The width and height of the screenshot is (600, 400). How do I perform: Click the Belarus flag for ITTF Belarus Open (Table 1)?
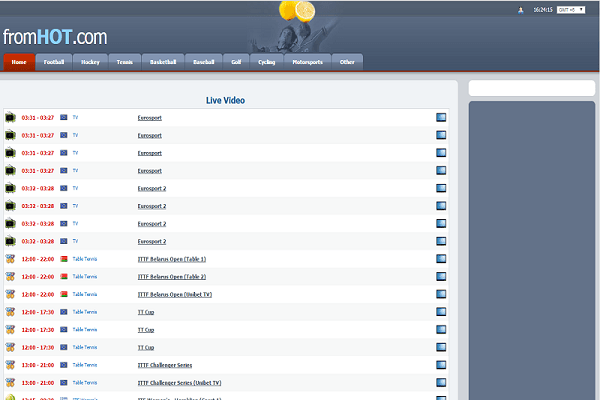coord(64,259)
